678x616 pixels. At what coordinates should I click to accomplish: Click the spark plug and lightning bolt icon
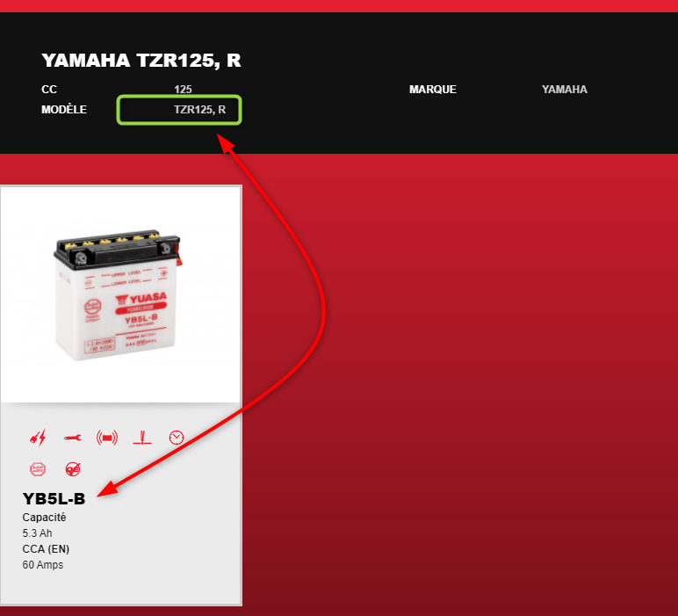tap(38, 438)
